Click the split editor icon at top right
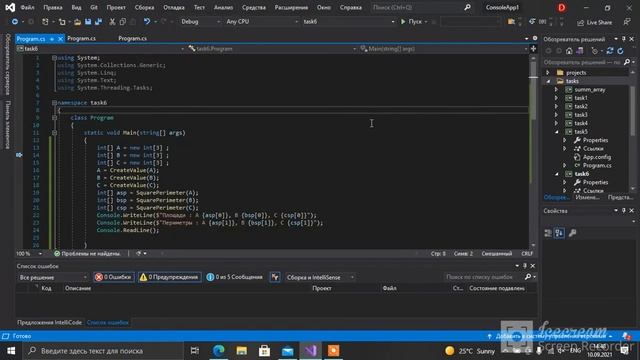Image resolution: width=640 pixels, height=360 pixels. point(533,49)
